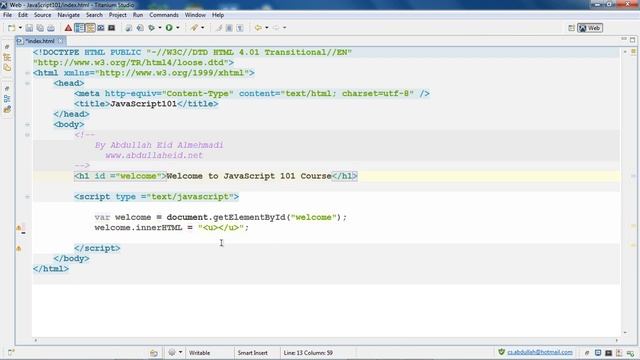Click the greyed Forward navigation arrow
The height and width of the screenshot is (360, 640).
click(276, 28)
